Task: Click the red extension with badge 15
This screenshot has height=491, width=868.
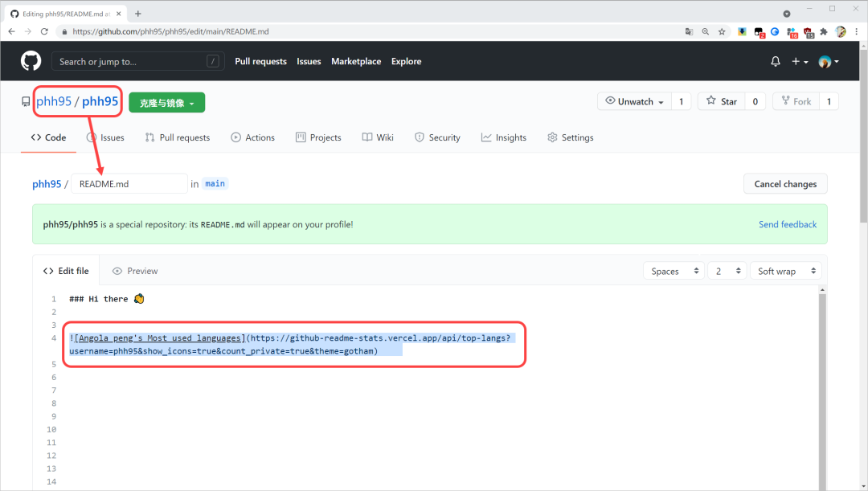Action: (x=809, y=32)
